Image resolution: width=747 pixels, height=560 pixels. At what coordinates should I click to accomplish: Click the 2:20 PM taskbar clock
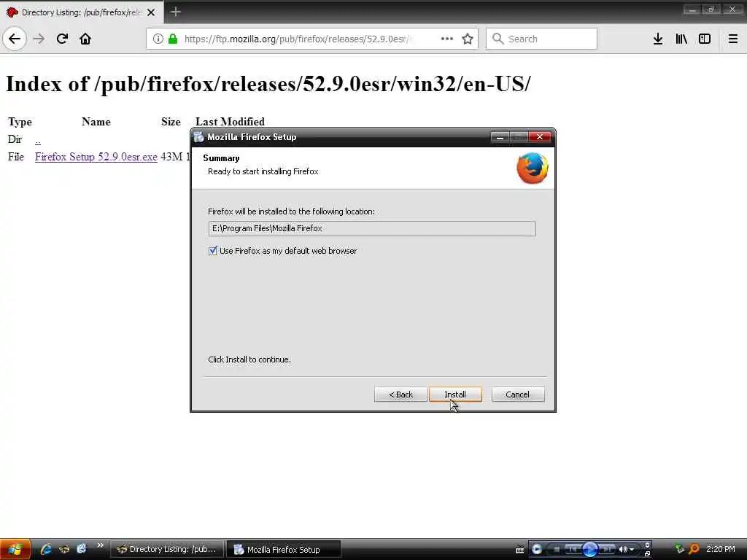pos(720,549)
